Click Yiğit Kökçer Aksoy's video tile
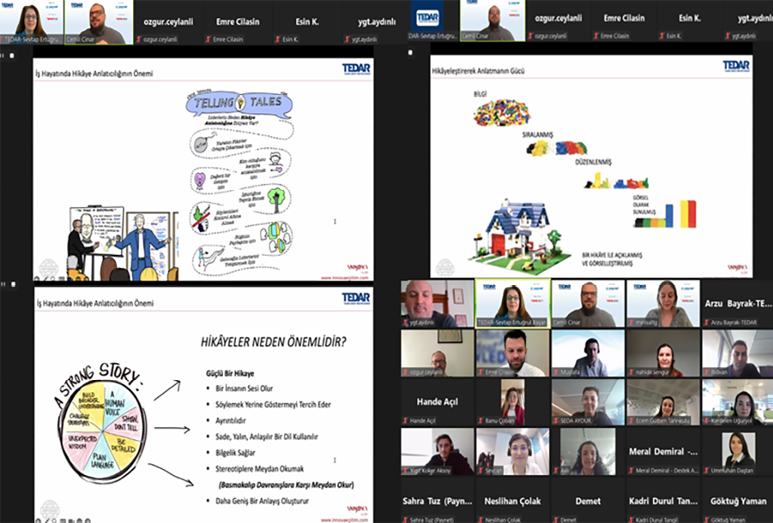773x523 pixels. click(x=436, y=450)
